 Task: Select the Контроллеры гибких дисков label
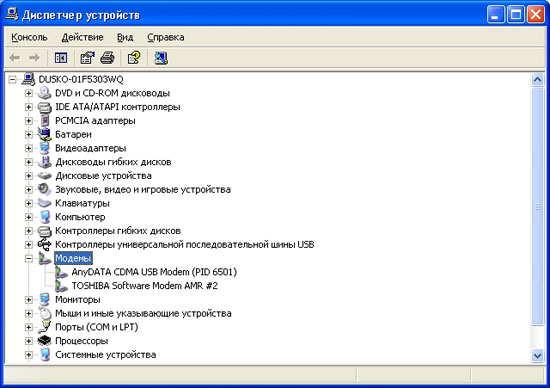[x=118, y=231]
